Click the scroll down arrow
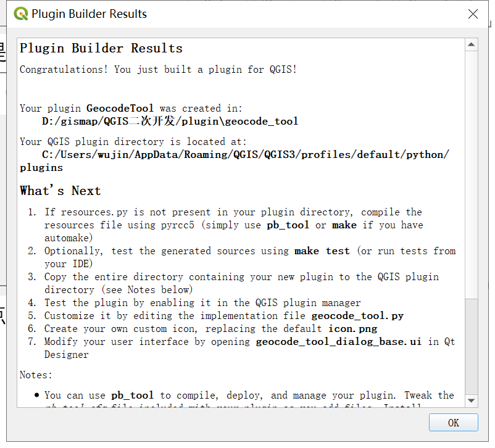The width and height of the screenshot is (495, 448). (472, 400)
